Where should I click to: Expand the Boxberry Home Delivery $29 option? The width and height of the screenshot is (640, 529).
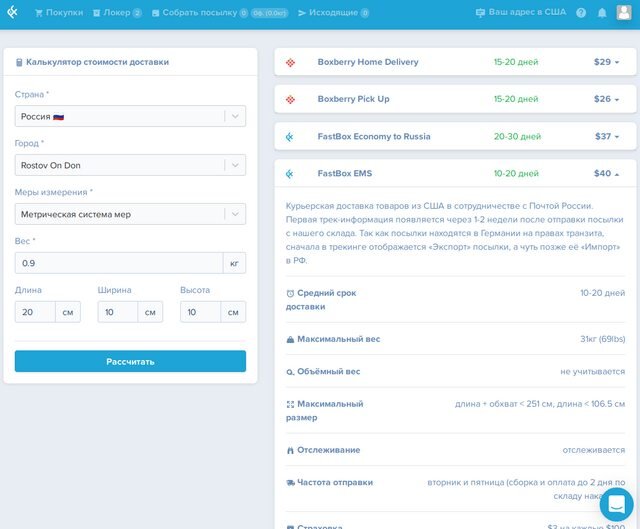[x=455, y=62]
